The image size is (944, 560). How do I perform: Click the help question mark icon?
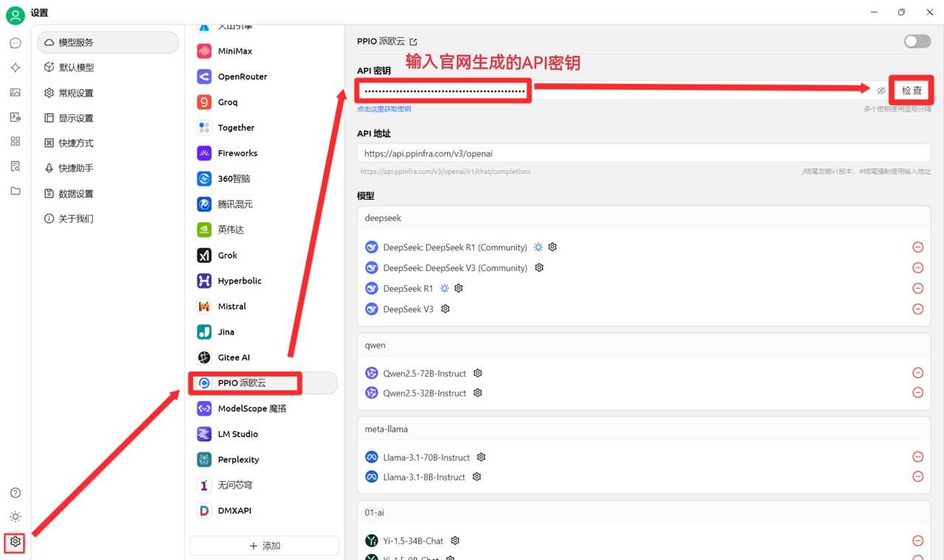pyautogui.click(x=15, y=493)
